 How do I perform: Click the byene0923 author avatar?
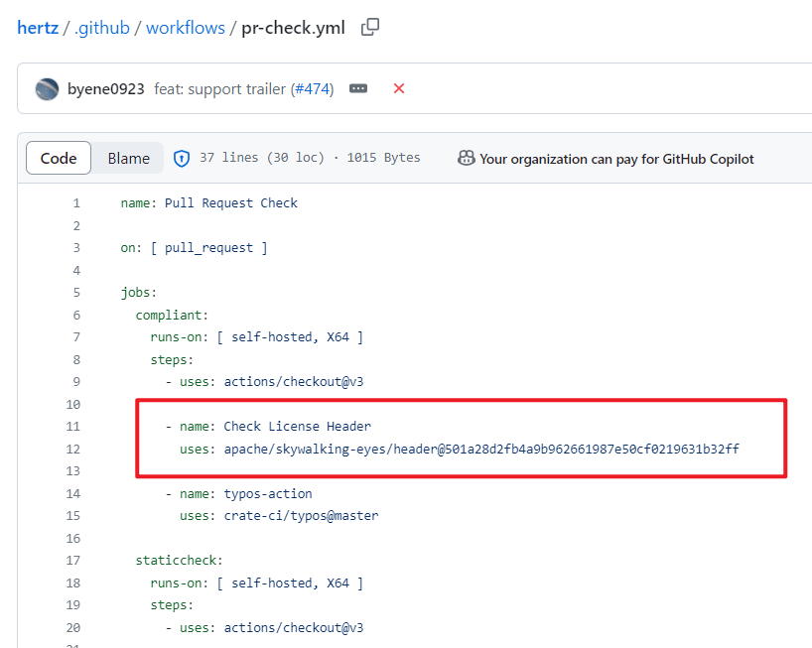47,89
